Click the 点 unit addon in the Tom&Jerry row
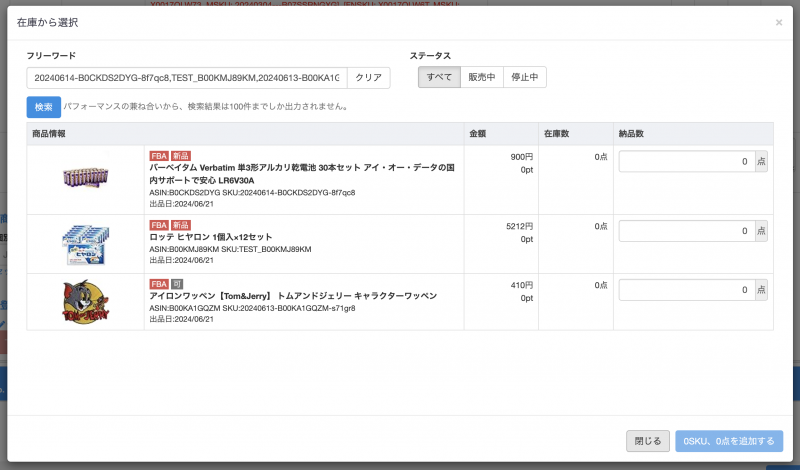 [761, 290]
